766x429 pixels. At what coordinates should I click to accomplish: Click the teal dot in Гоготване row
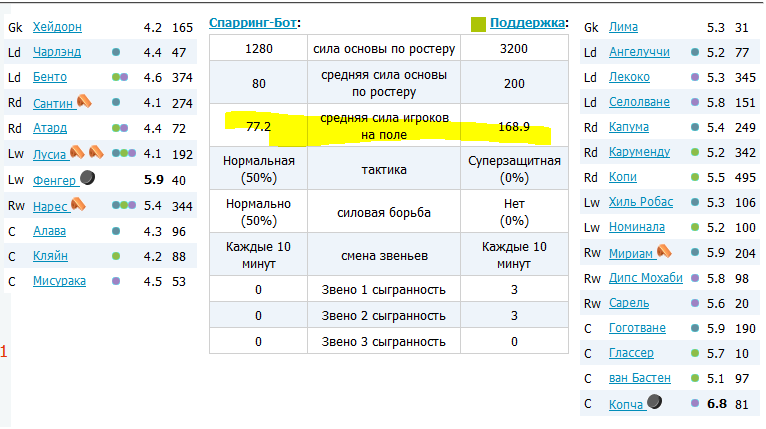click(x=695, y=328)
